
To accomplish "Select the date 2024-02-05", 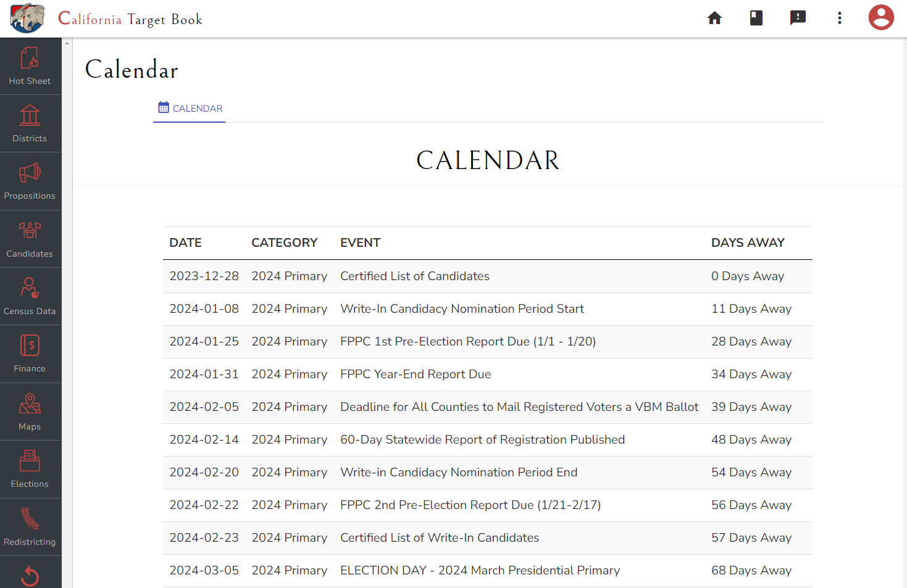I will 204,407.
